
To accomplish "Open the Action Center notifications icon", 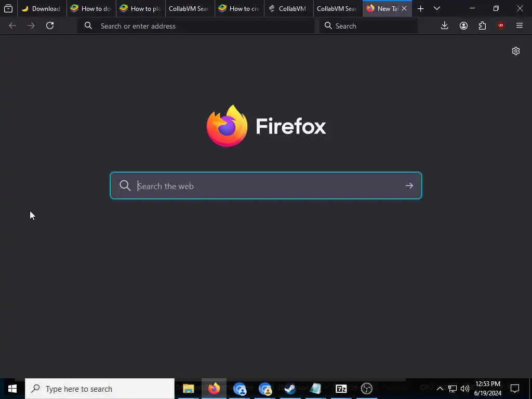I will [515, 389].
